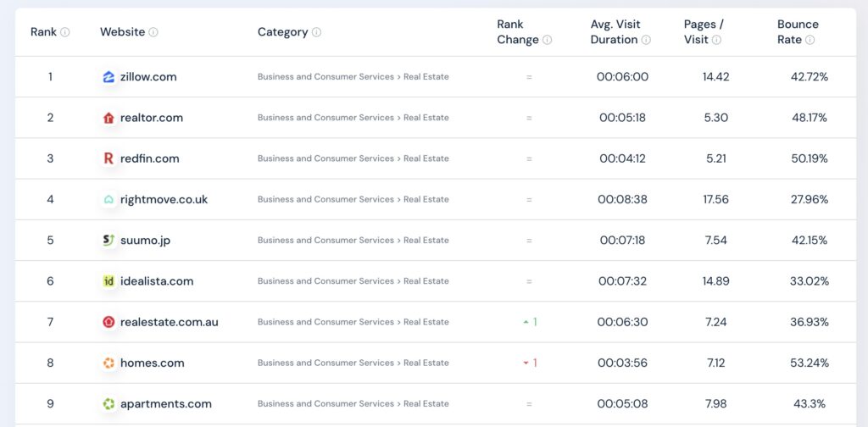Viewport: 868px width, 427px height.
Task: Click the homes.com orange logo icon
Action: coord(108,363)
